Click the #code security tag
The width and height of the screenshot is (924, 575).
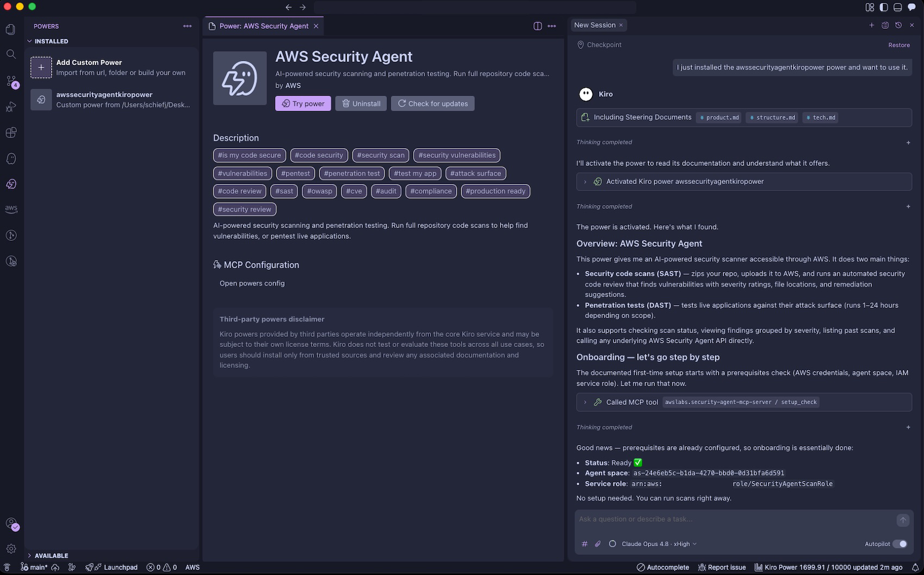coord(319,156)
